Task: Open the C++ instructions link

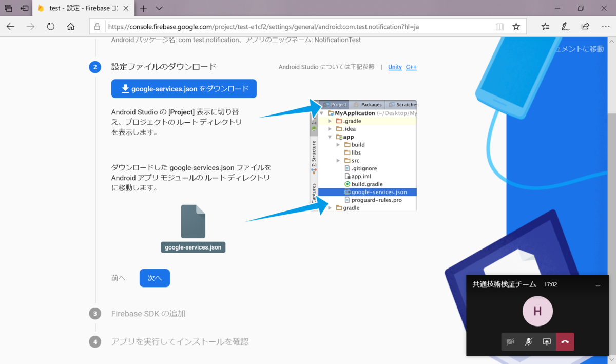Action: coord(411,67)
